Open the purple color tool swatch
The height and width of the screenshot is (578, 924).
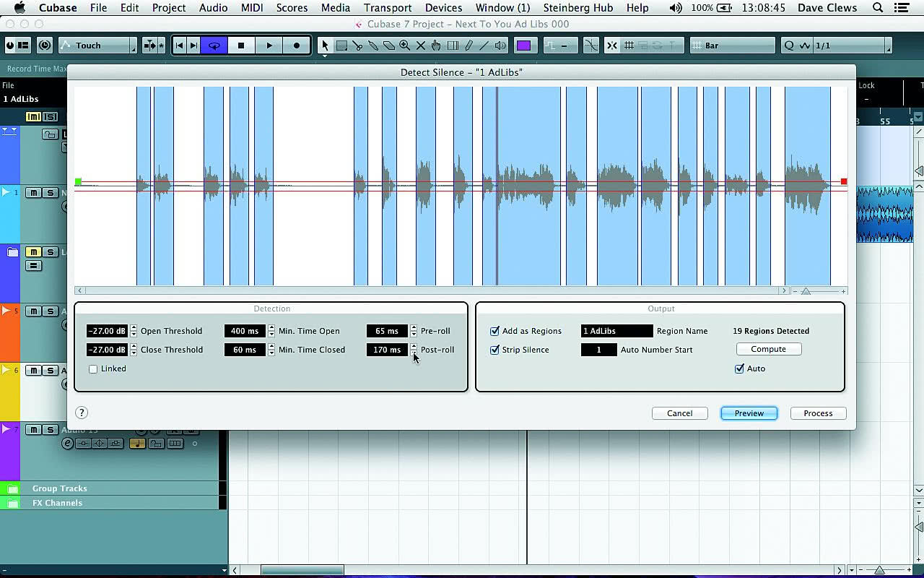click(x=524, y=46)
